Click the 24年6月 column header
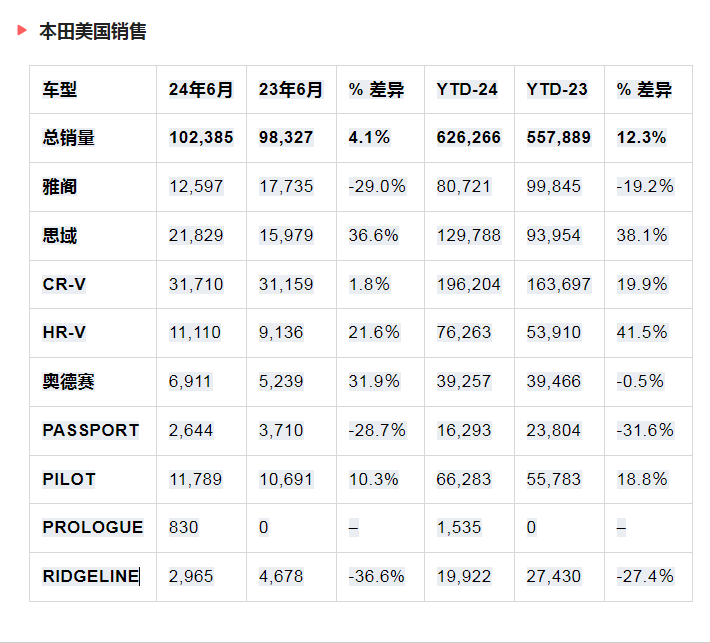This screenshot has width=710, height=643. pos(201,90)
